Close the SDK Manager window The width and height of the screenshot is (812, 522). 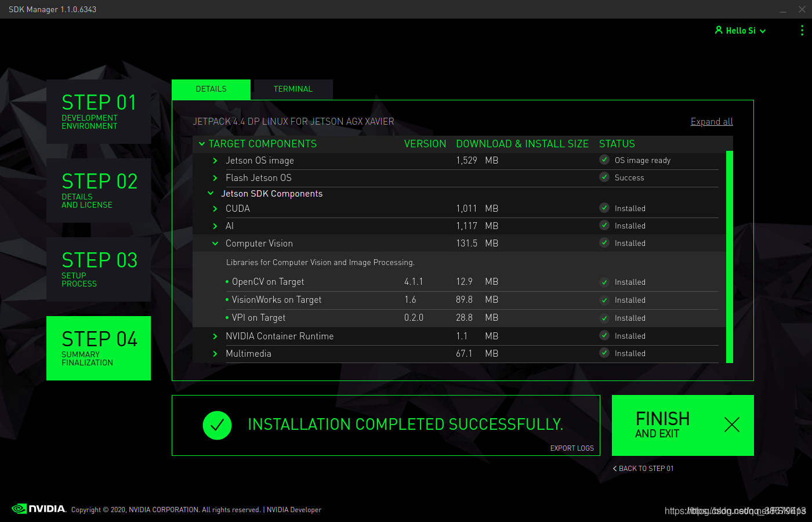[x=802, y=9]
